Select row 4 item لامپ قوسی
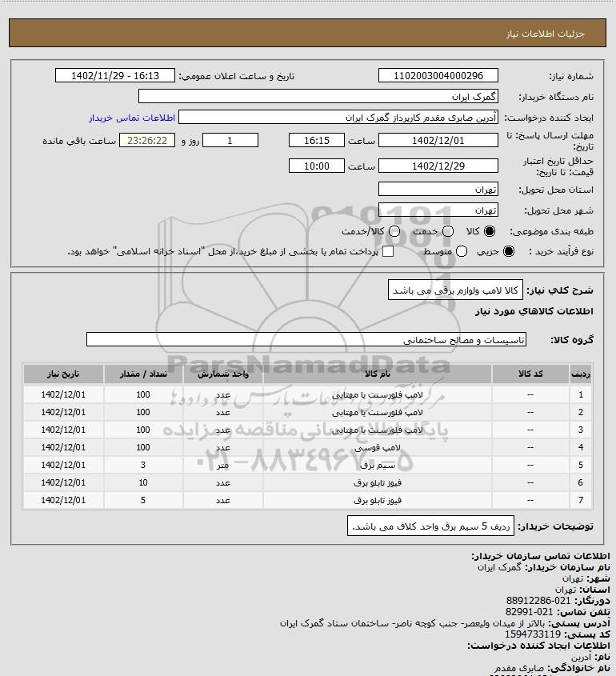 (x=377, y=447)
